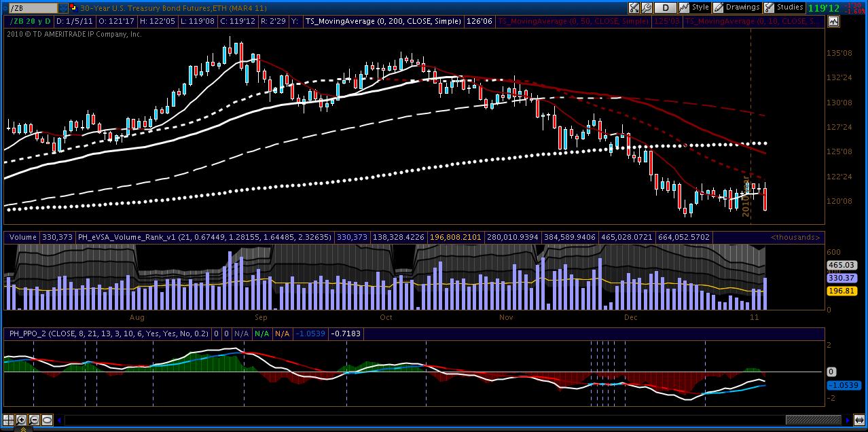This screenshot has width=868, height=432.
Task: Click the 'O: 121'17' open value
Action: point(116,21)
